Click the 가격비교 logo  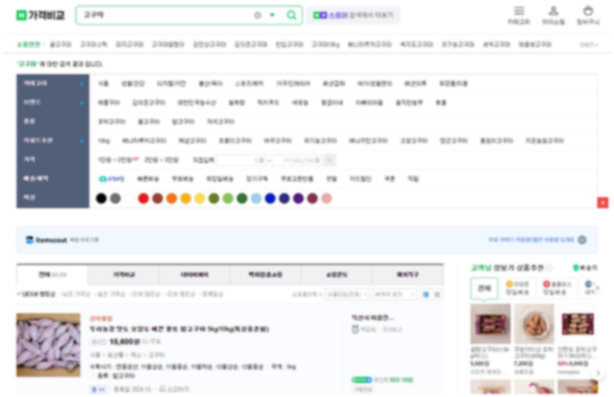[x=41, y=15]
